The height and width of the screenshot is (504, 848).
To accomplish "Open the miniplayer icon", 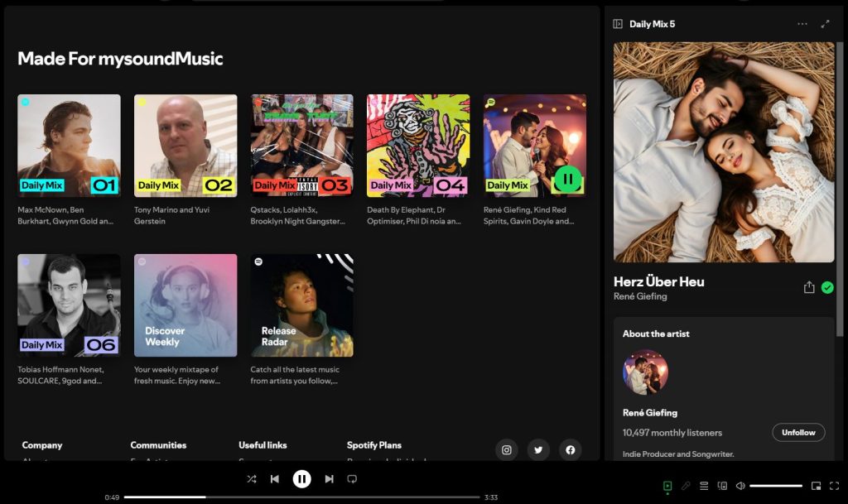I will pos(816,486).
